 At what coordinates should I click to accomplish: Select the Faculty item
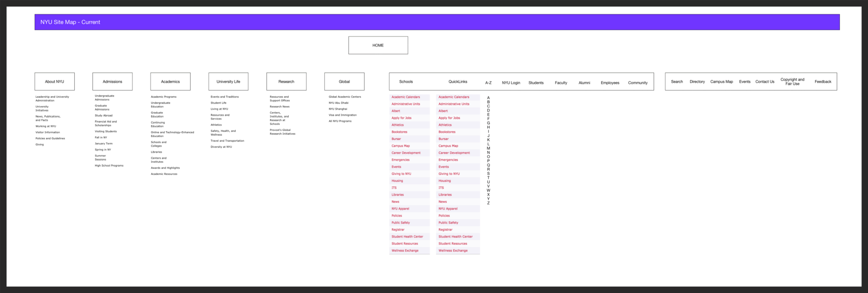pos(561,83)
